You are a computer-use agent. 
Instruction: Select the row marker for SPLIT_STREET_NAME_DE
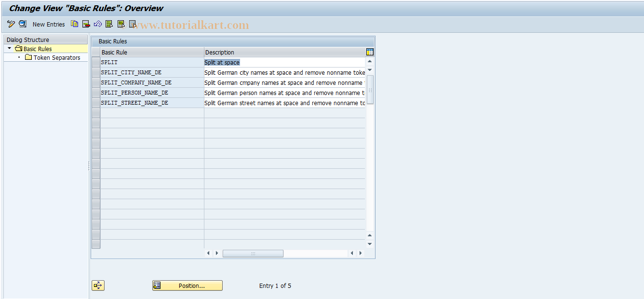[95, 103]
